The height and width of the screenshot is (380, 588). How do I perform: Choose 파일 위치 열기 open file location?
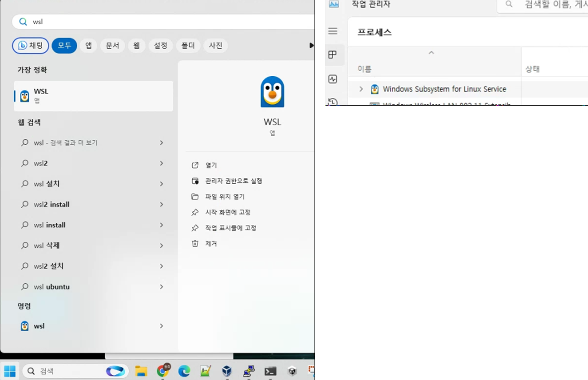pos(225,197)
